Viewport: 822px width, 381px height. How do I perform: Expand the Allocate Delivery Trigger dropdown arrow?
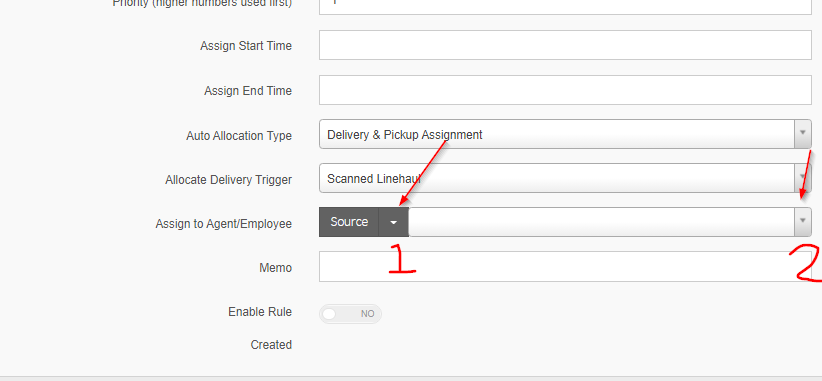coord(803,178)
